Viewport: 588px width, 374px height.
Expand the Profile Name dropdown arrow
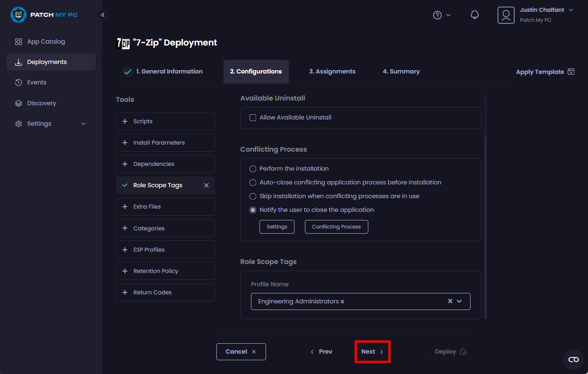click(x=459, y=301)
